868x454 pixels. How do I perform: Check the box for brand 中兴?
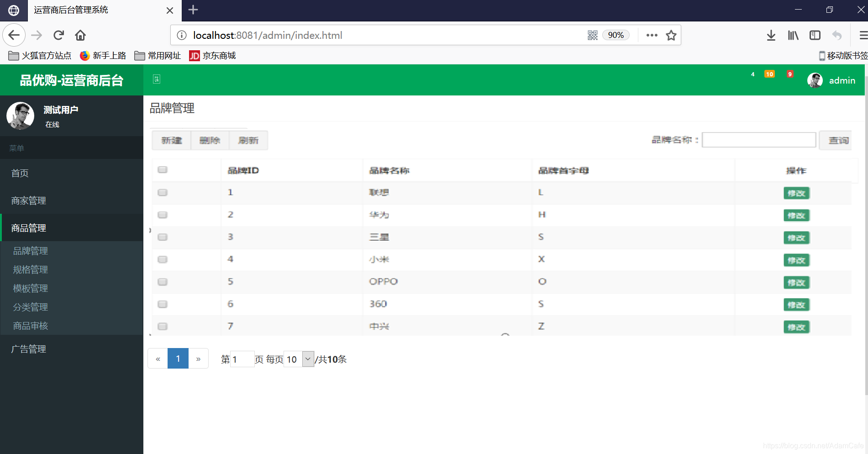click(x=163, y=327)
